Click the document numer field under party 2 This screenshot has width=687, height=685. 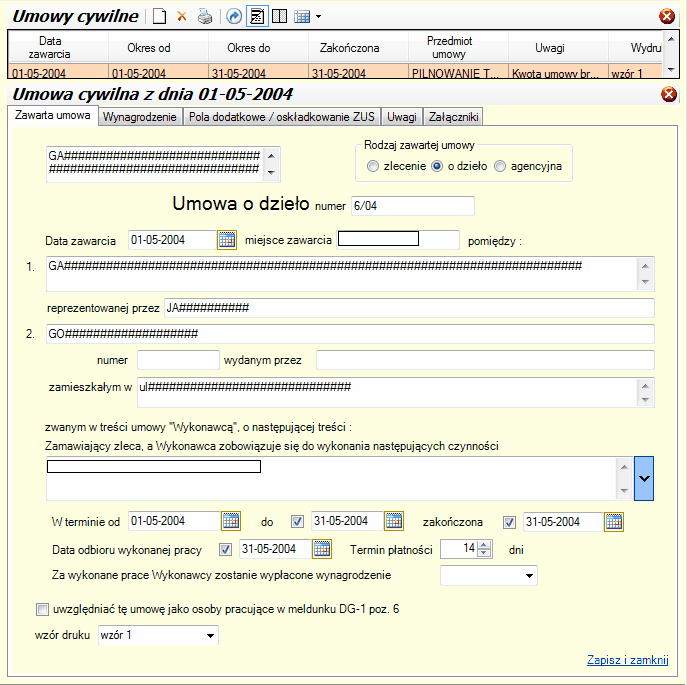coord(178,360)
